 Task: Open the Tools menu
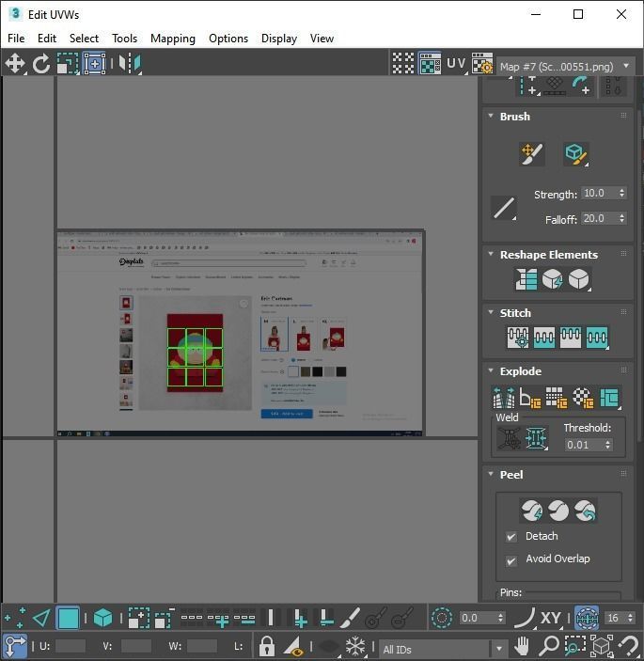tap(124, 39)
